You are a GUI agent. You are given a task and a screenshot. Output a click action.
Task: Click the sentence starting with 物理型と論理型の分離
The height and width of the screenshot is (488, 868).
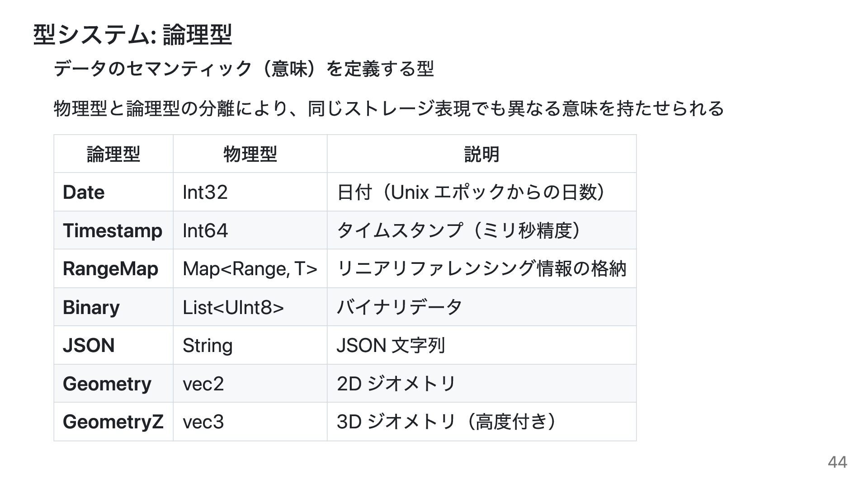click(x=389, y=109)
